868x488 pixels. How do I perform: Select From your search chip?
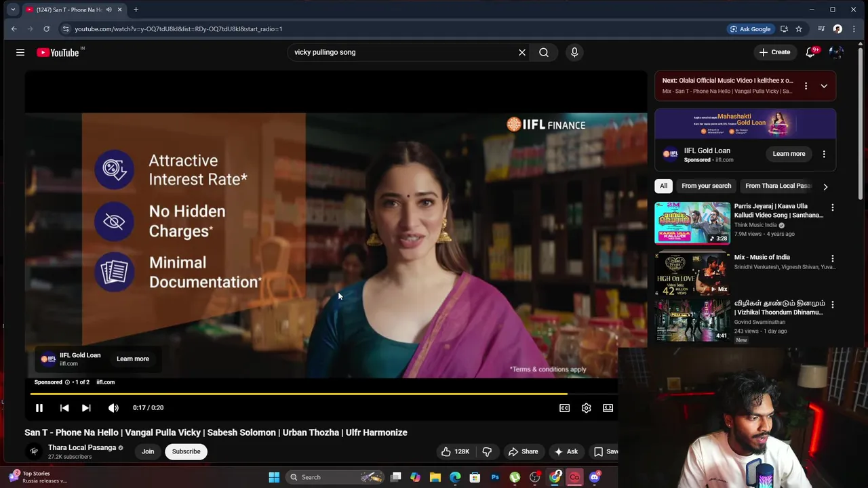707,186
